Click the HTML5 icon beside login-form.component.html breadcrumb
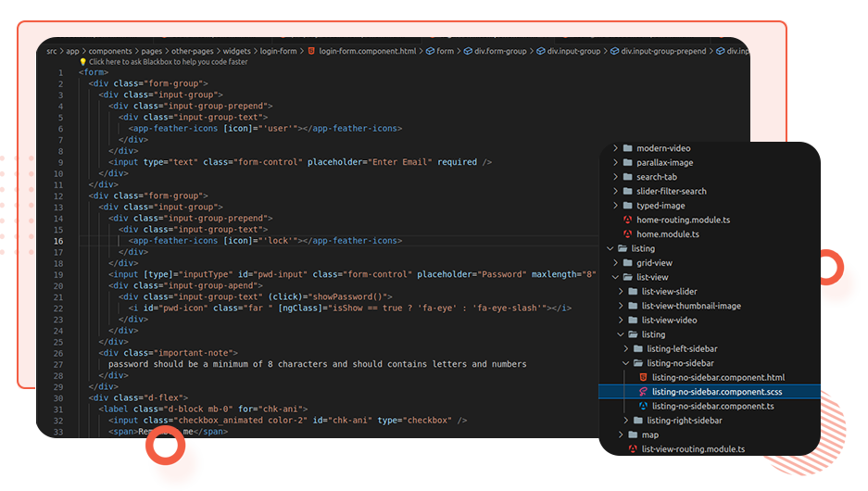 coord(311,52)
